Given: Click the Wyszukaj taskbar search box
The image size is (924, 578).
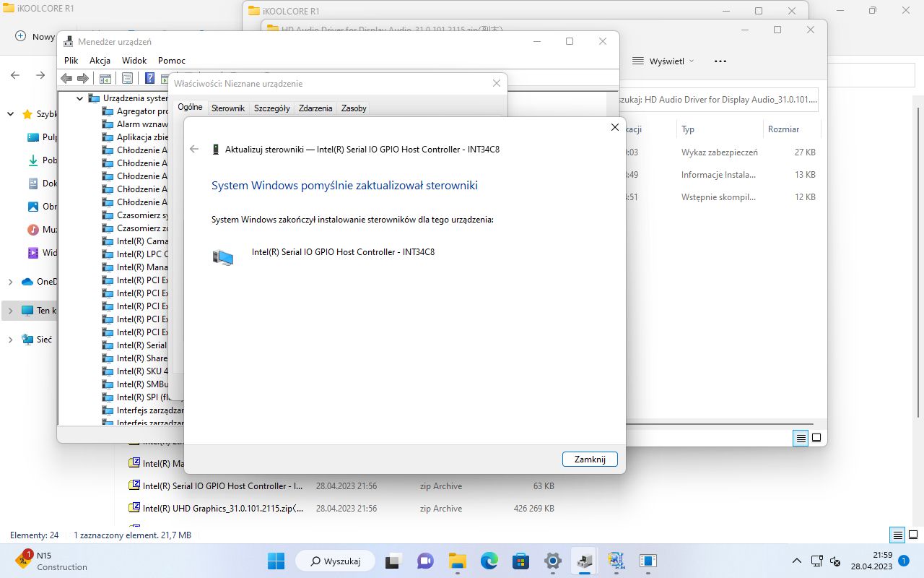Looking at the screenshot, I should coord(336,561).
